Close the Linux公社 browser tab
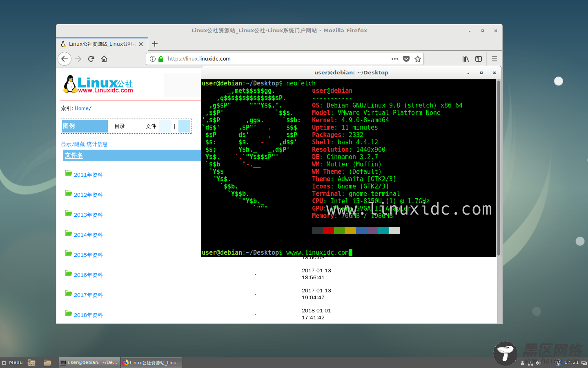 pyautogui.click(x=141, y=44)
